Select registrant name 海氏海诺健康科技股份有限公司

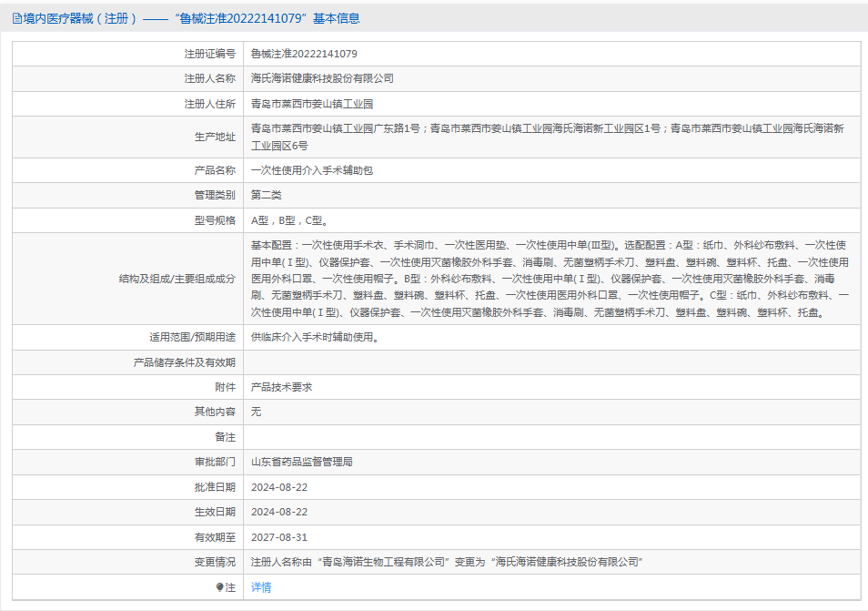(322, 78)
